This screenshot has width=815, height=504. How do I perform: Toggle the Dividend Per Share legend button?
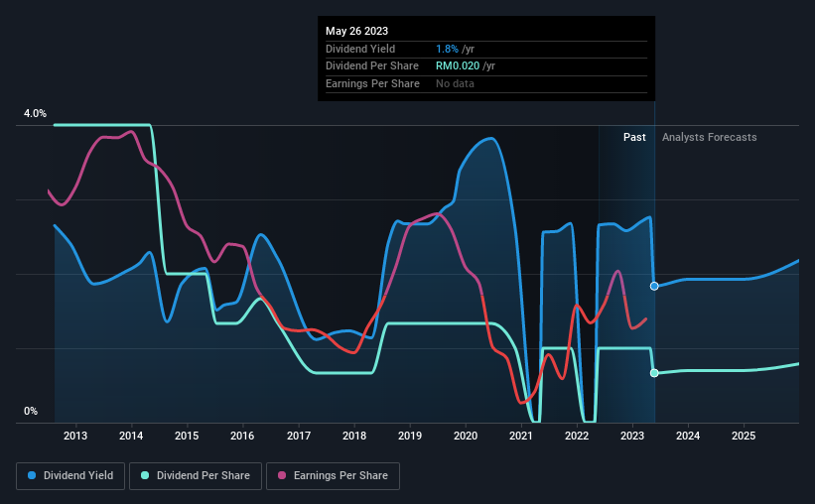pyautogui.click(x=196, y=475)
